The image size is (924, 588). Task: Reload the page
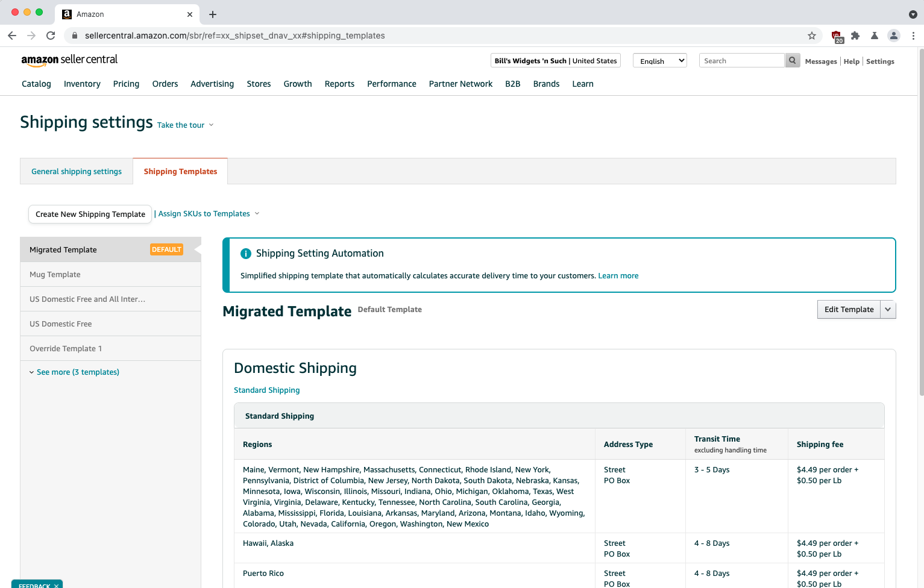click(x=51, y=36)
